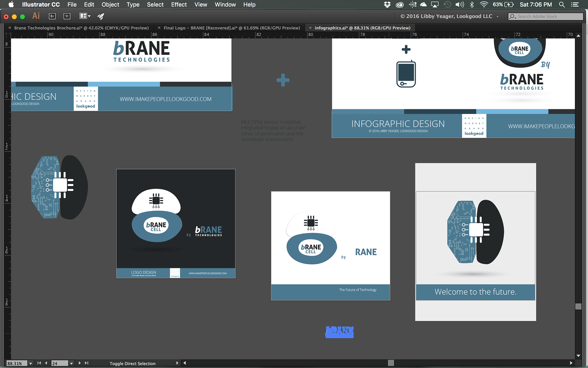Open status bar options arrow
The width and height of the screenshot is (588, 368).
point(177,363)
